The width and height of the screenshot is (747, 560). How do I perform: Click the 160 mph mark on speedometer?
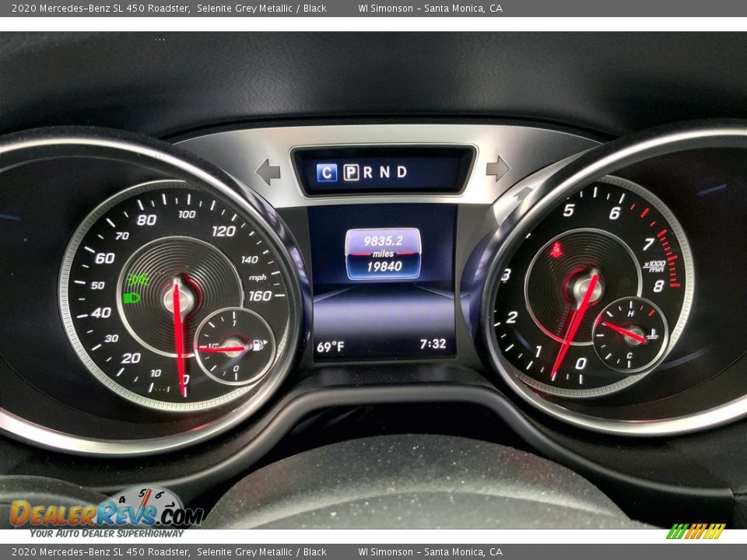pos(260,296)
